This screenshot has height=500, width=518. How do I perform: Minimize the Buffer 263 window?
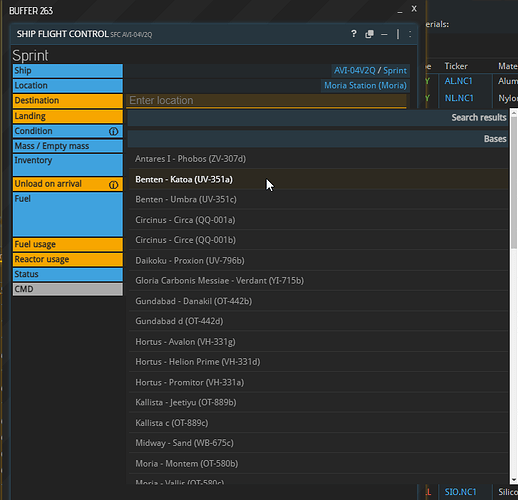point(400,11)
